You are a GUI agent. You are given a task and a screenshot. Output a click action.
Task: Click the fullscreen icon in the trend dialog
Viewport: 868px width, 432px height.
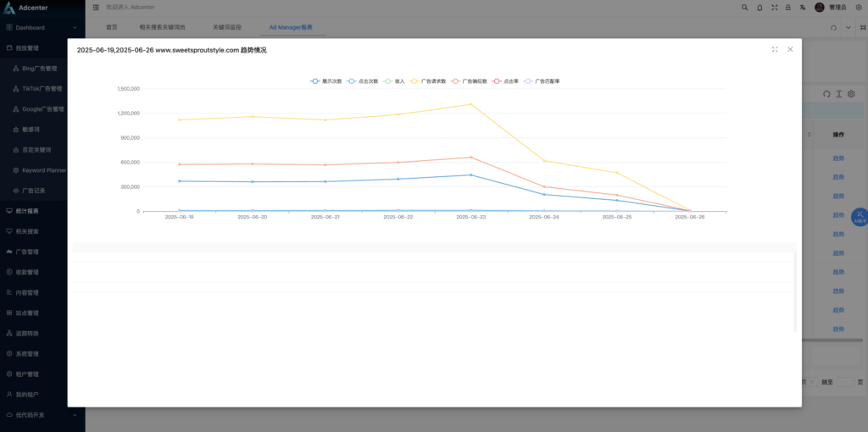[775, 49]
